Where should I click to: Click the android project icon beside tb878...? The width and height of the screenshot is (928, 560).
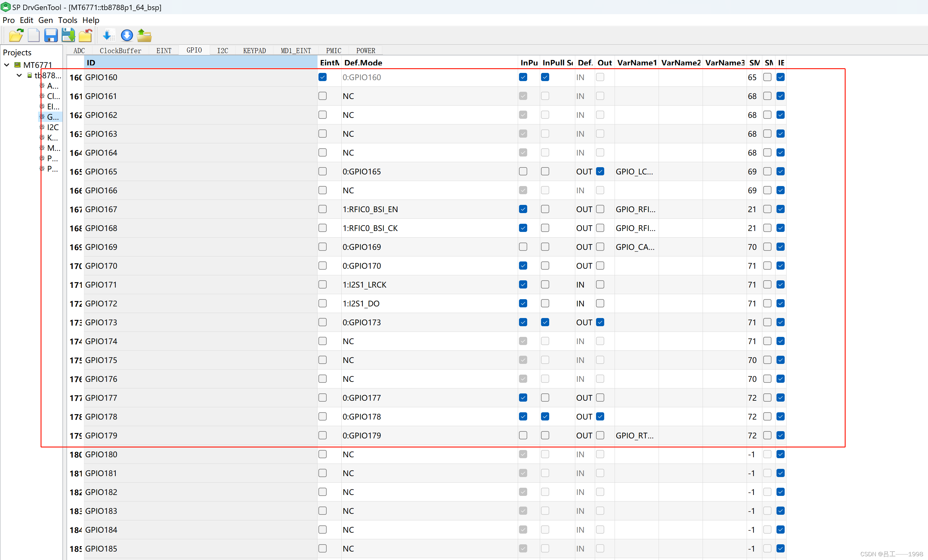coord(29,75)
